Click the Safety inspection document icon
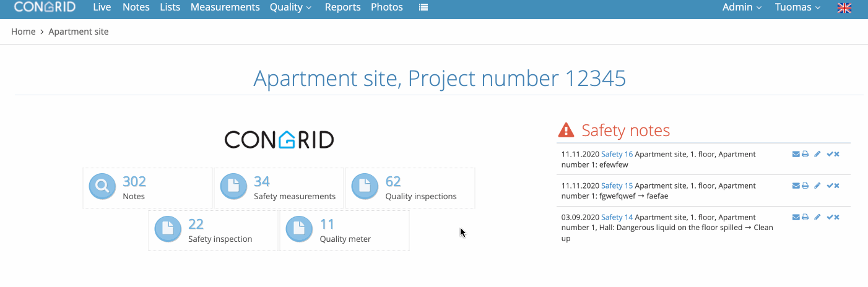This screenshot has height=287, width=868. (168, 228)
